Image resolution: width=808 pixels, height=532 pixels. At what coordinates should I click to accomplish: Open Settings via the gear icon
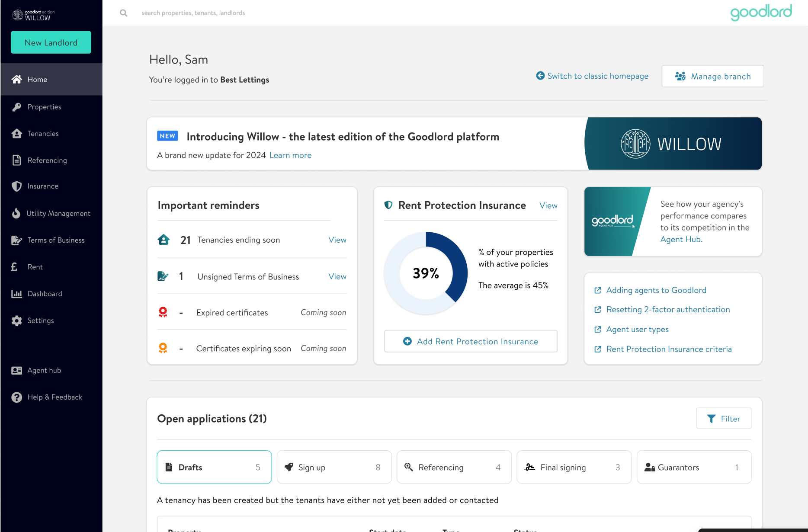tap(17, 320)
